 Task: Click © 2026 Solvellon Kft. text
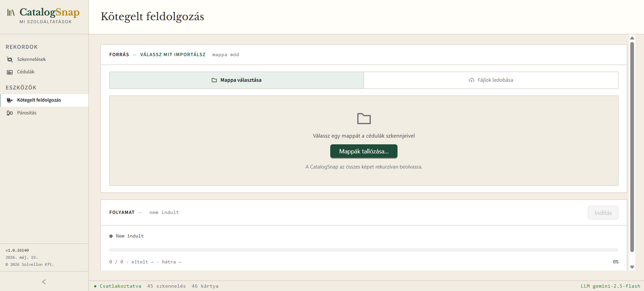pos(30,264)
